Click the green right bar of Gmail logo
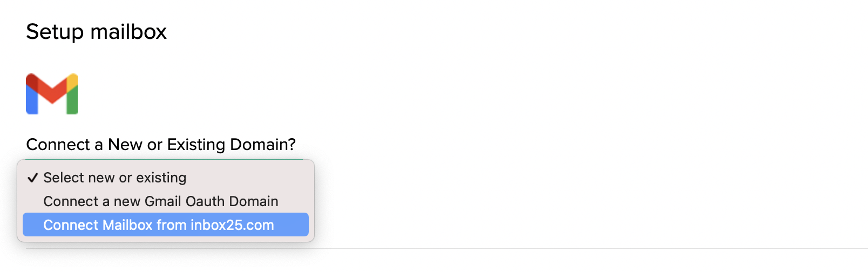Screen dimensions: 868x272 (x=72, y=100)
